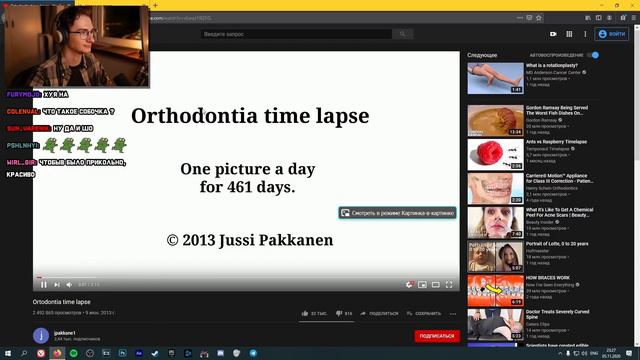Open Steam from taskbar
This screenshot has width=640, height=360.
[155, 353]
